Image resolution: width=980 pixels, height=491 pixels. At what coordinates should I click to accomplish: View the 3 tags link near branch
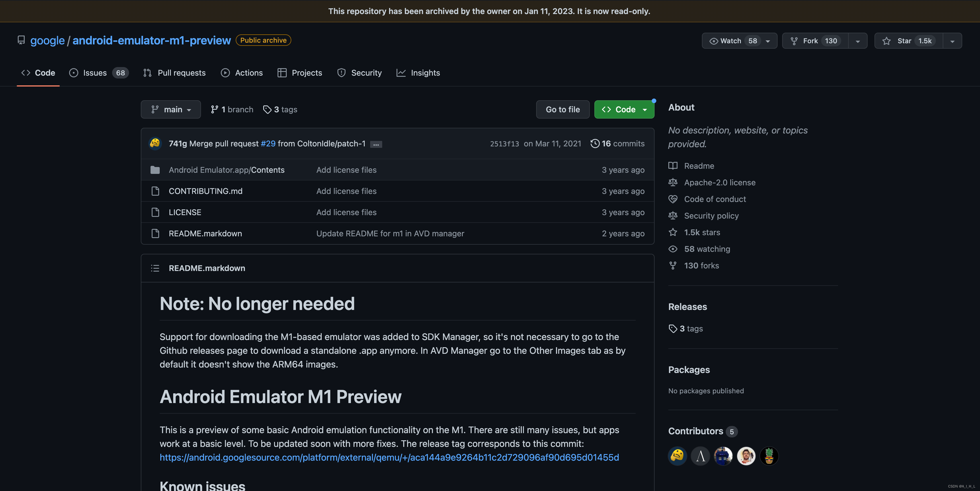280,109
